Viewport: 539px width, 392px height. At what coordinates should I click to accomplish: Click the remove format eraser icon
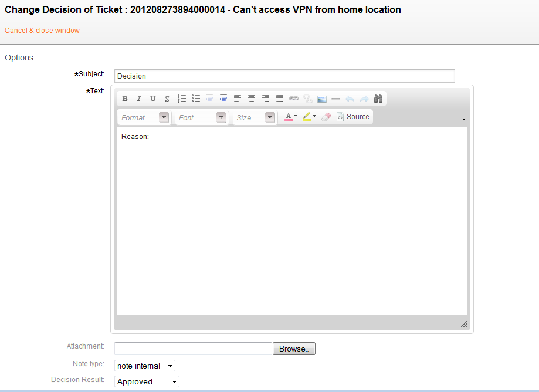[x=327, y=117]
